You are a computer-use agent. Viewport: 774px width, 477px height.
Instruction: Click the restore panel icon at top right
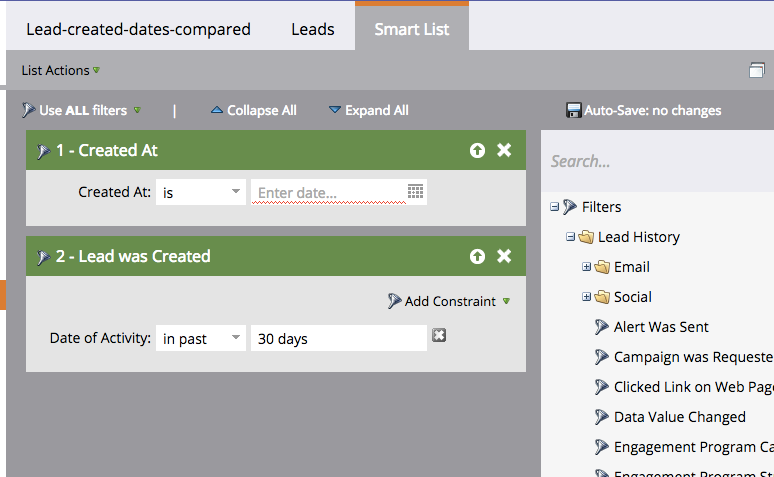click(757, 70)
